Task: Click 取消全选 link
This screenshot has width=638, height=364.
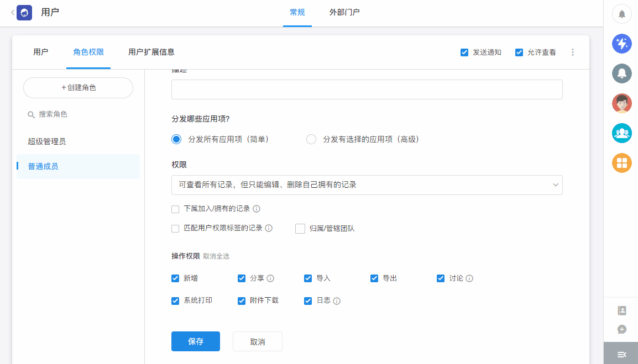Action: tap(216, 256)
